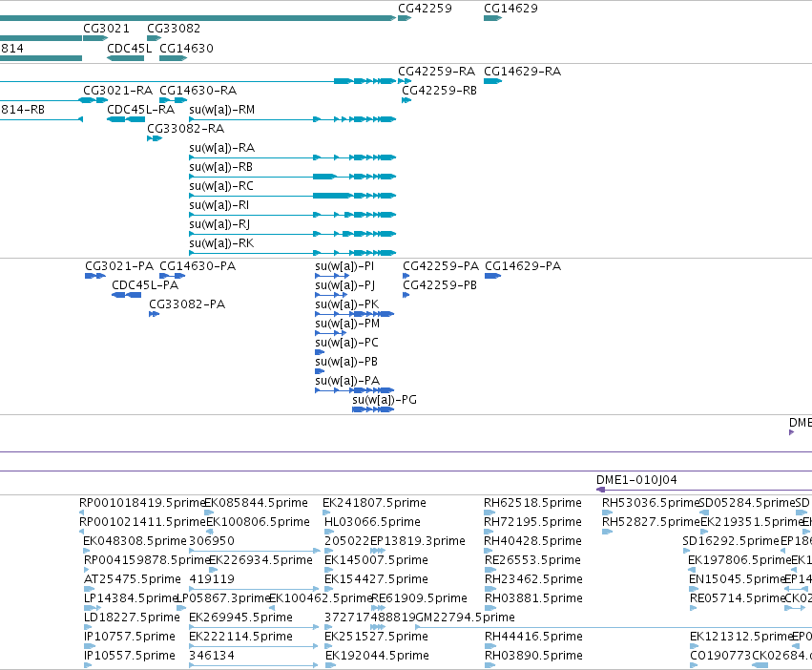This screenshot has width=812, height=670.
Task: Select the su(w[a])-PJ protein label
Action: click(x=344, y=285)
